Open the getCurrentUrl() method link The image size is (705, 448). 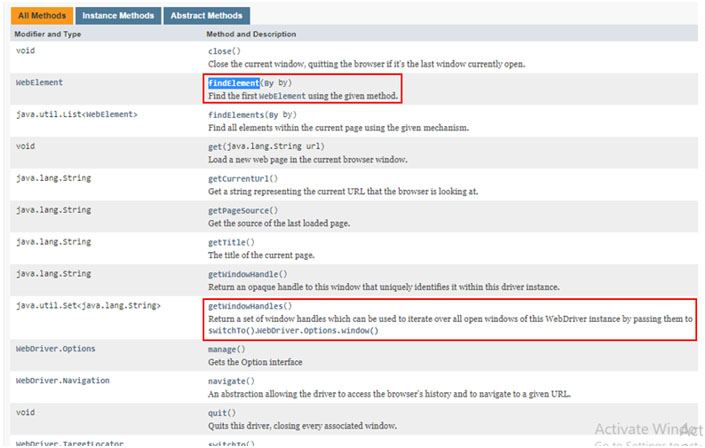(243, 179)
